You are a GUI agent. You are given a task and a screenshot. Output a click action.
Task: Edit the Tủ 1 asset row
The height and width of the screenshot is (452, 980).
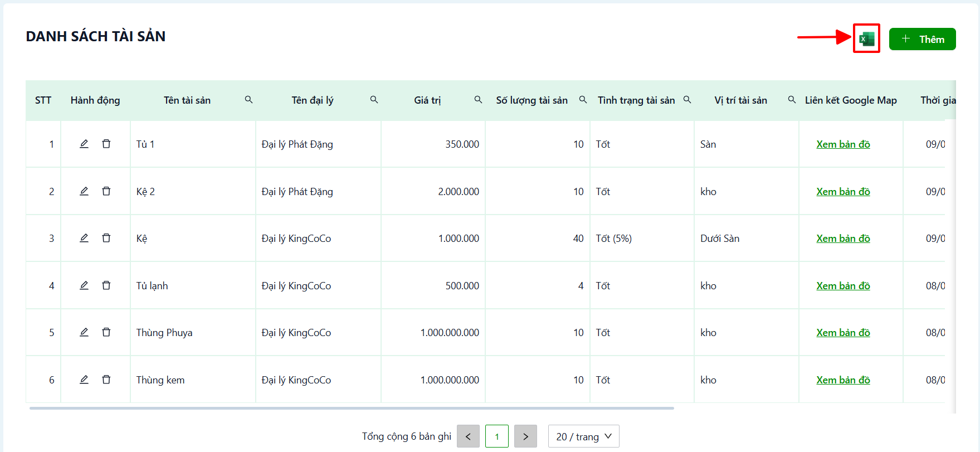pos(84,144)
